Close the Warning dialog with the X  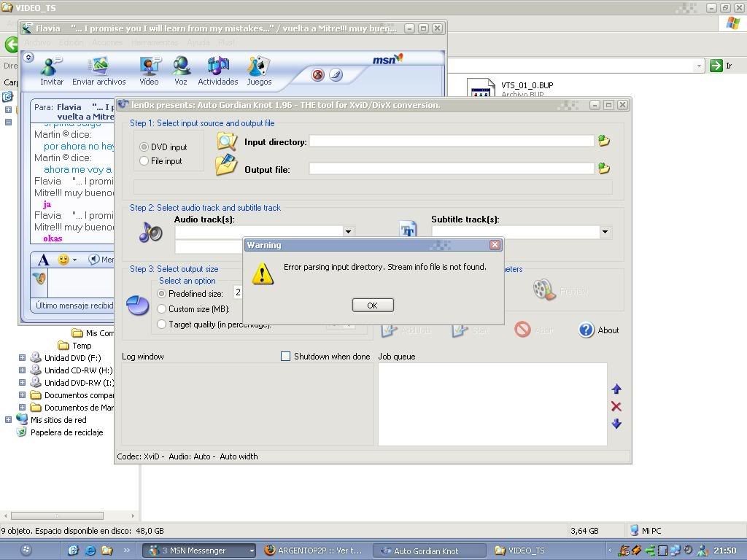point(495,245)
